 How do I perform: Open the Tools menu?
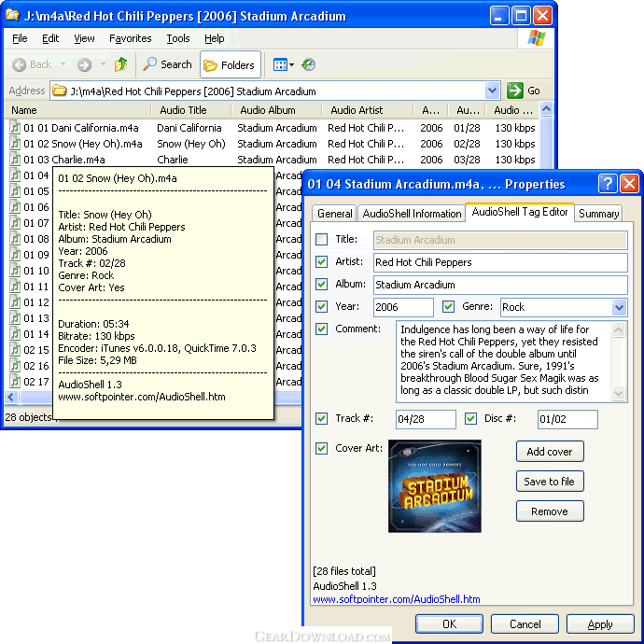click(x=178, y=38)
